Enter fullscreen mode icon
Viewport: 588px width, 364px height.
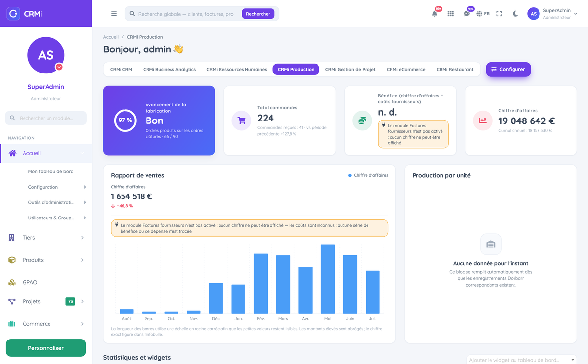click(x=499, y=14)
